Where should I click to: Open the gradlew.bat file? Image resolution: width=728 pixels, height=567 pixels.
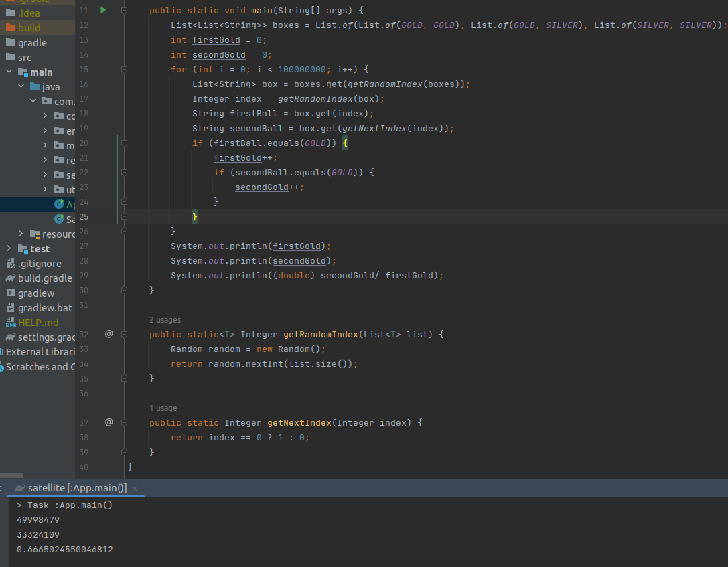coord(45,307)
